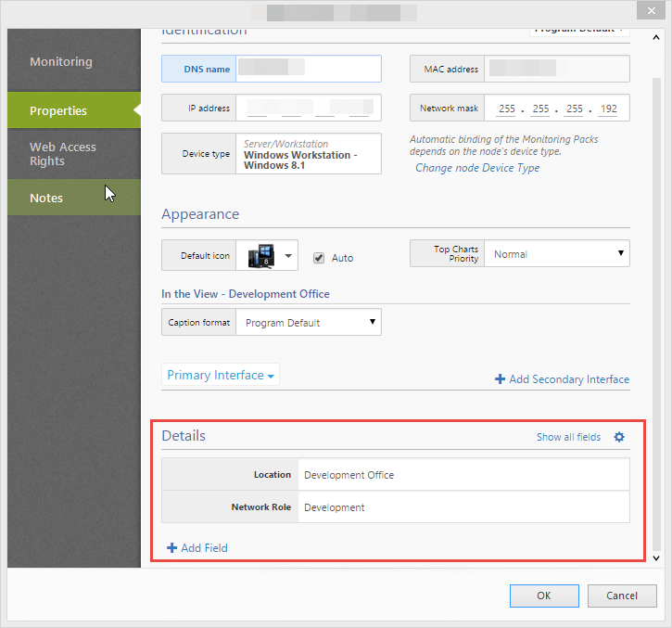Click the IP address input field
This screenshot has height=628, width=672.
[309, 108]
